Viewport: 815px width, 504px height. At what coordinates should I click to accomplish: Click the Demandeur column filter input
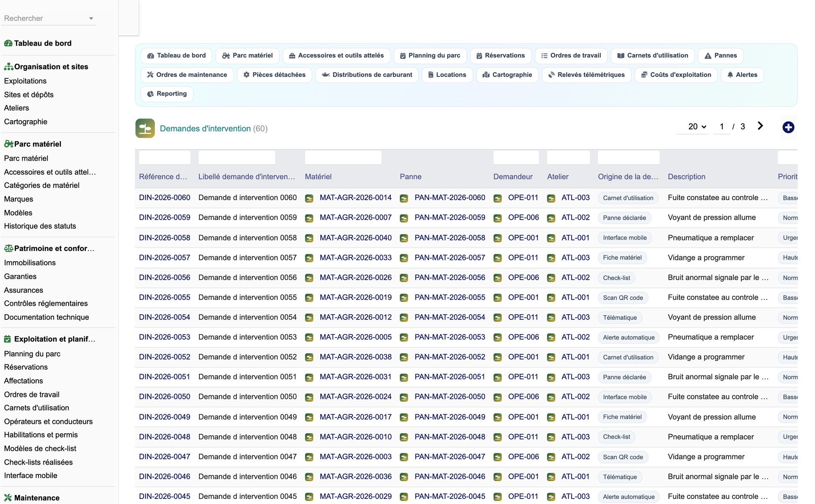516,157
